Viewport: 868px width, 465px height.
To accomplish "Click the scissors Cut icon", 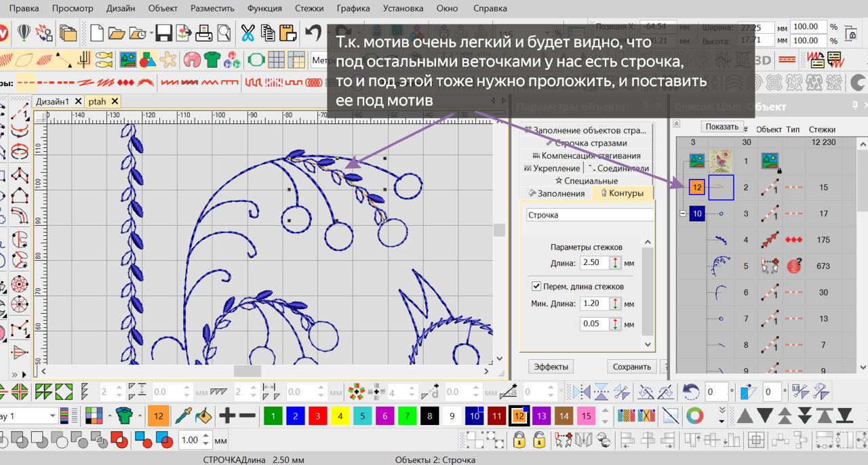I will pyautogui.click(x=248, y=33).
